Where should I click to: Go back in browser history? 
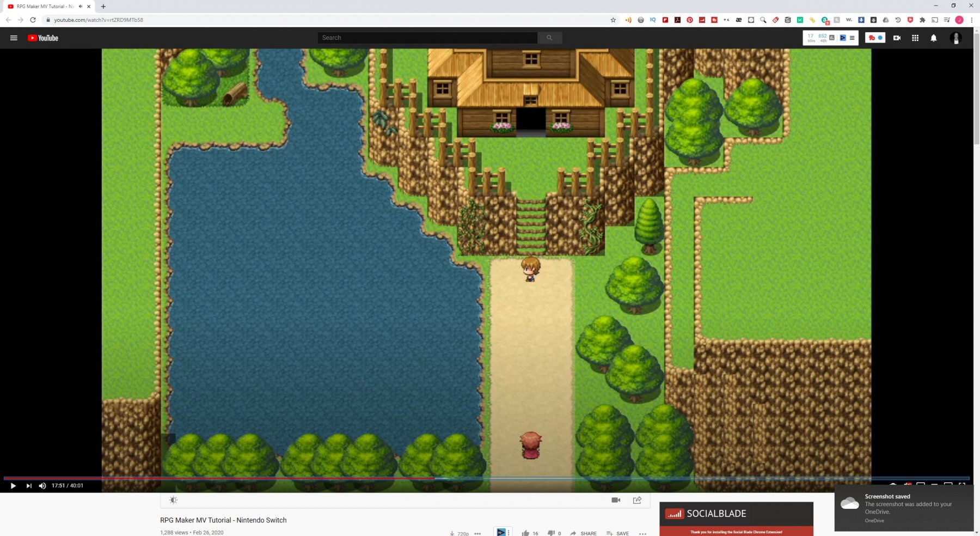click(8, 20)
